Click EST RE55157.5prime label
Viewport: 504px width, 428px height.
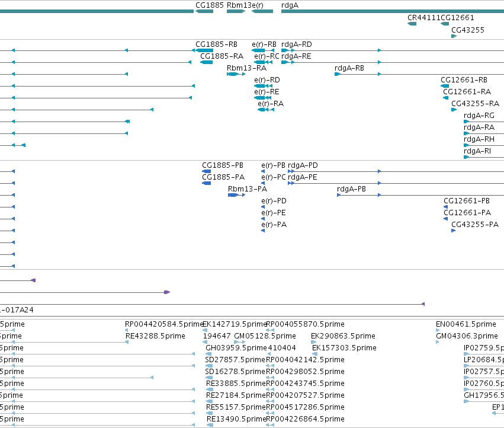236,407
